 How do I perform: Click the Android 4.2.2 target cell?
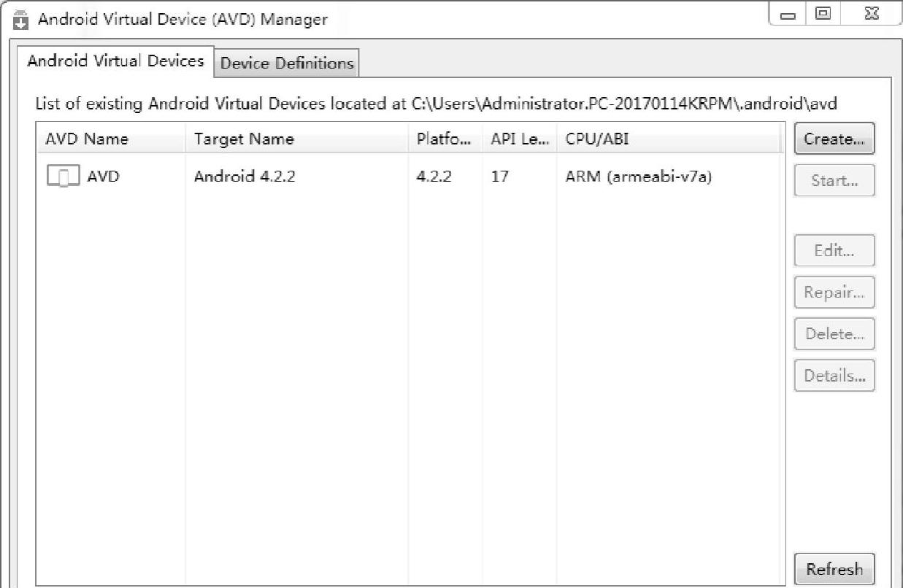pos(245,177)
